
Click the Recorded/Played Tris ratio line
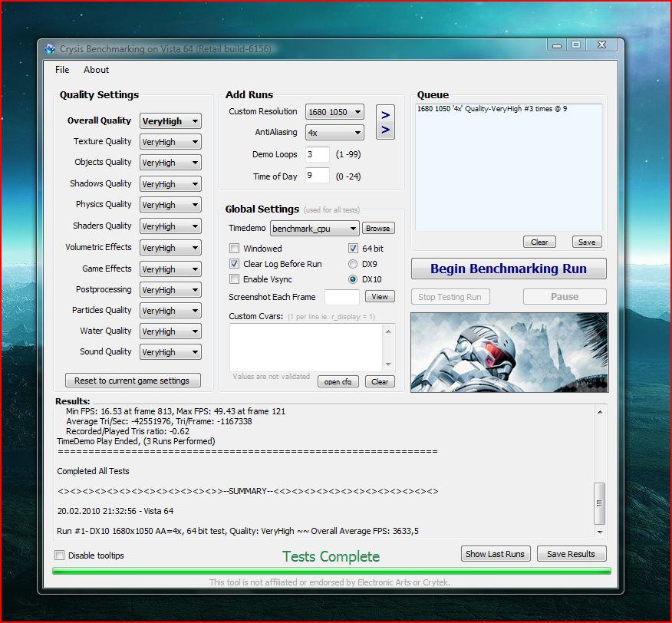127,431
